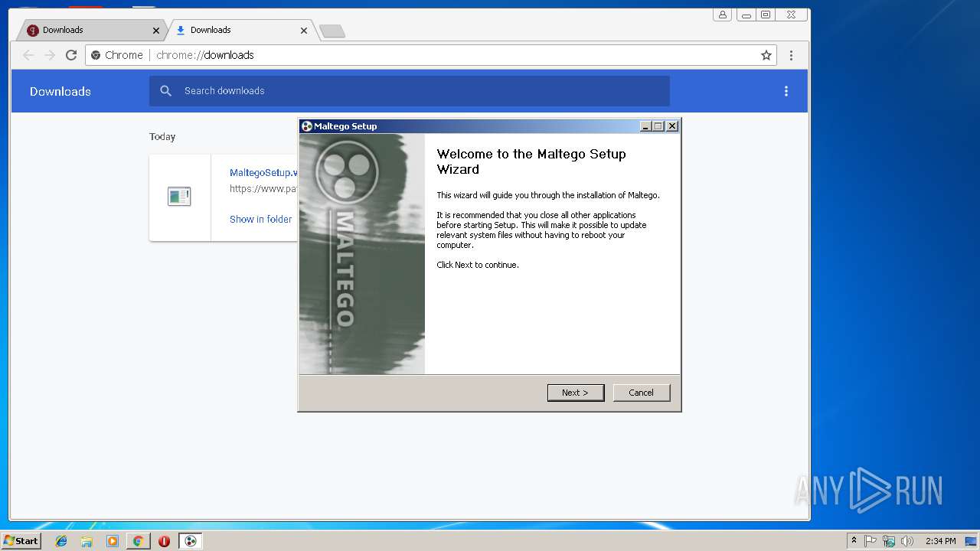Open the network tray icon
The width and height of the screenshot is (980, 551).
click(x=889, y=541)
